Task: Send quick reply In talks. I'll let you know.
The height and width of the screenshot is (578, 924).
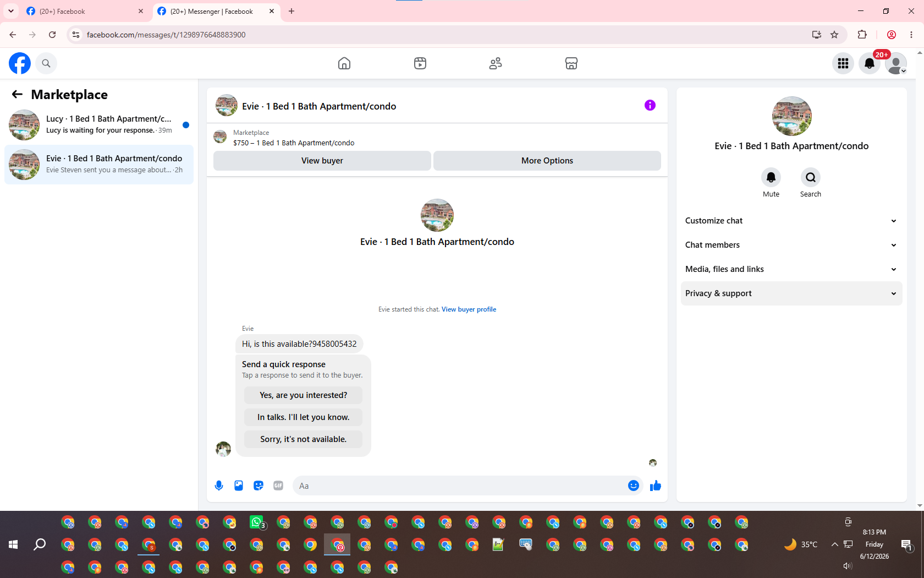Action: coord(304,417)
